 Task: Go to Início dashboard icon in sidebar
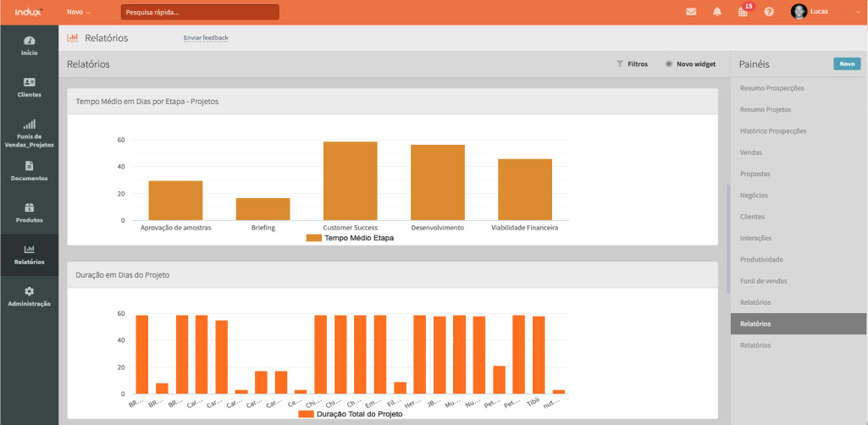(29, 46)
